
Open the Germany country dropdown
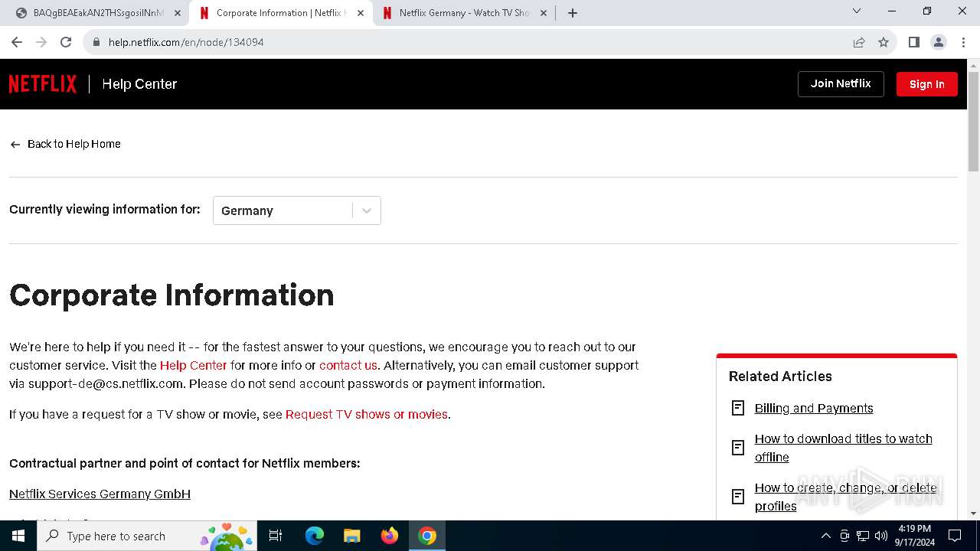click(x=297, y=210)
